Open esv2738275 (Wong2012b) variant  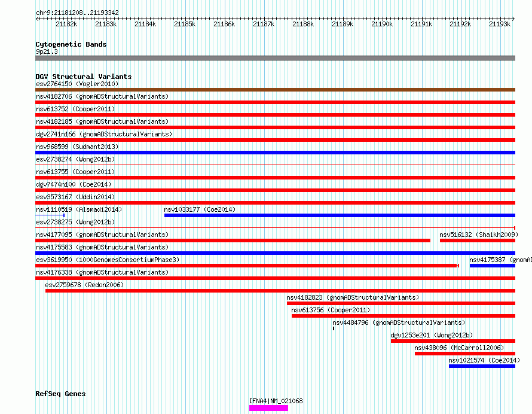(75, 222)
